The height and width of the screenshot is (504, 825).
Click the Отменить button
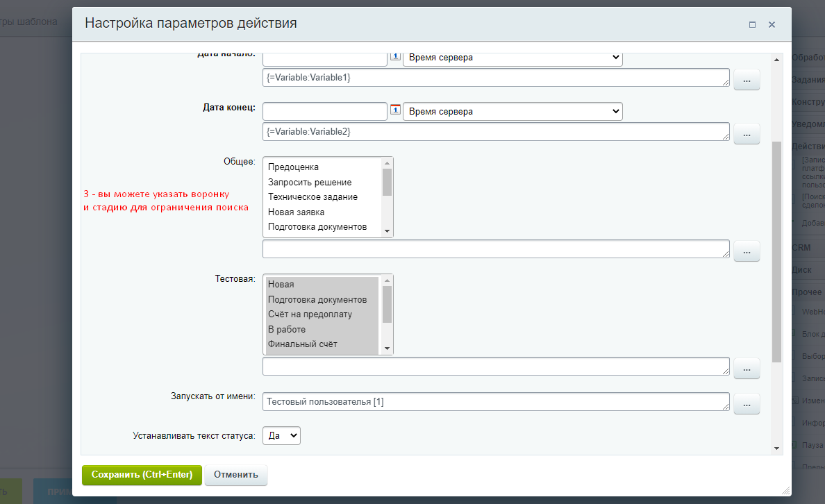pos(236,475)
